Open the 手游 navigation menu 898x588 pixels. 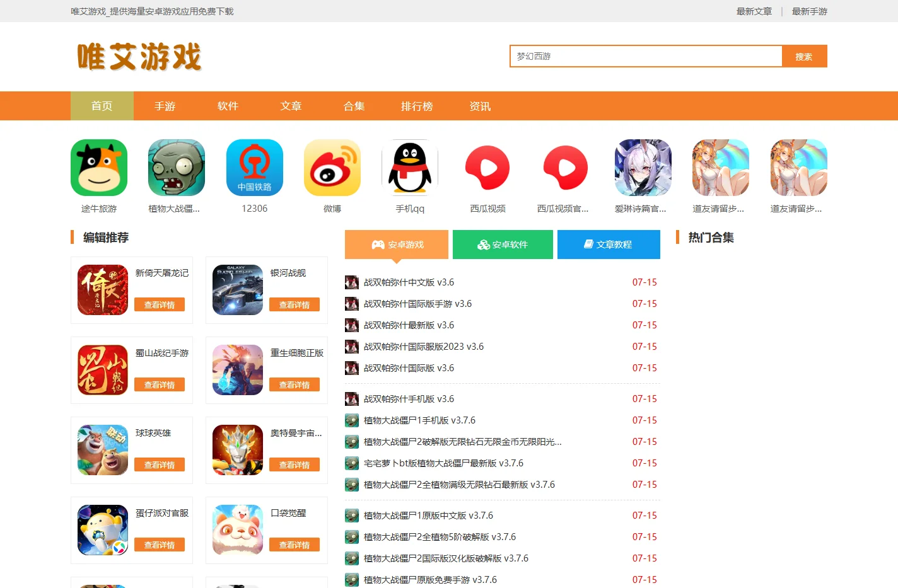tap(165, 106)
